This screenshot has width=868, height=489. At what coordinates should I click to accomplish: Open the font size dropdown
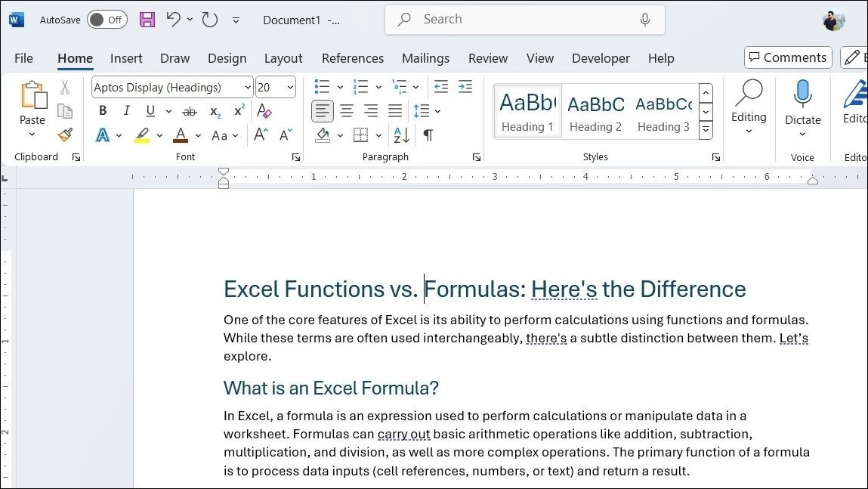coord(290,87)
